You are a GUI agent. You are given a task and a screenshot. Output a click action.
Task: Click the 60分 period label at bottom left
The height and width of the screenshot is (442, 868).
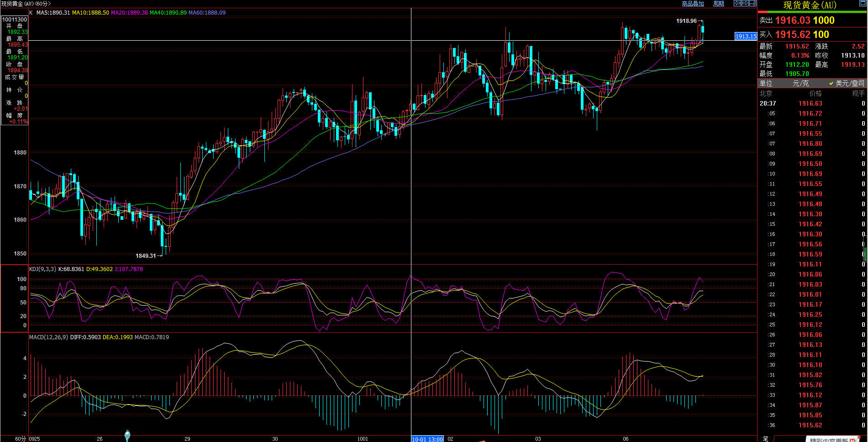click(x=20, y=439)
